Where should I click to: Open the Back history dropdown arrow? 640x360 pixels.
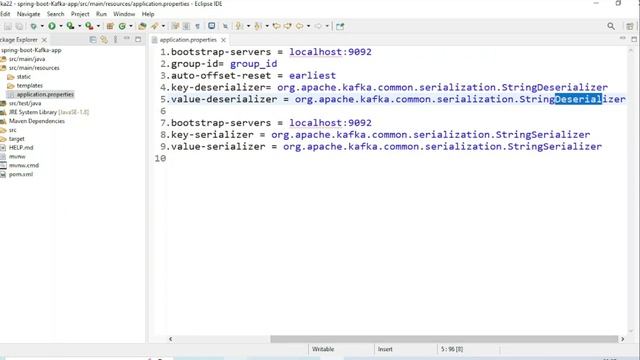tap(308, 26)
